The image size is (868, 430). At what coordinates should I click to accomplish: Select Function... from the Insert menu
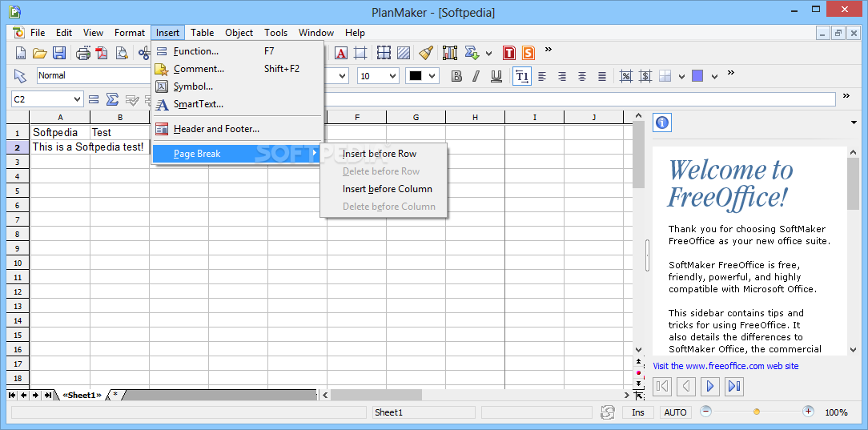coord(237,51)
